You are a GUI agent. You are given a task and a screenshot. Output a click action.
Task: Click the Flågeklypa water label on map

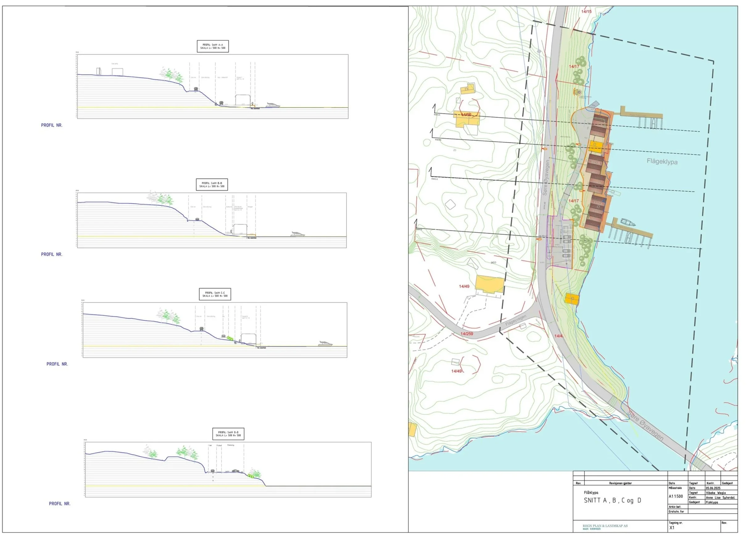662,162
